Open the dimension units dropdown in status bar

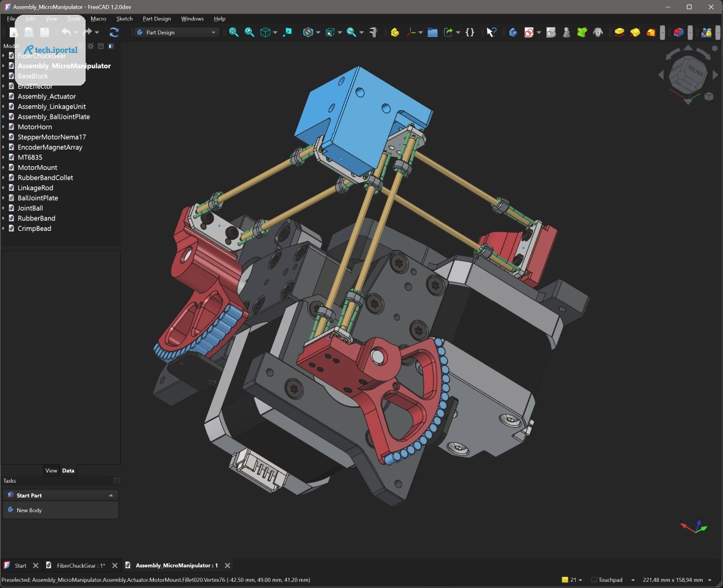[x=709, y=580]
